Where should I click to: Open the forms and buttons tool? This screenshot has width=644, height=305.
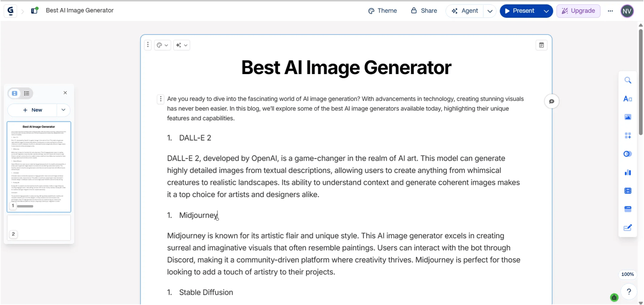pyautogui.click(x=628, y=228)
